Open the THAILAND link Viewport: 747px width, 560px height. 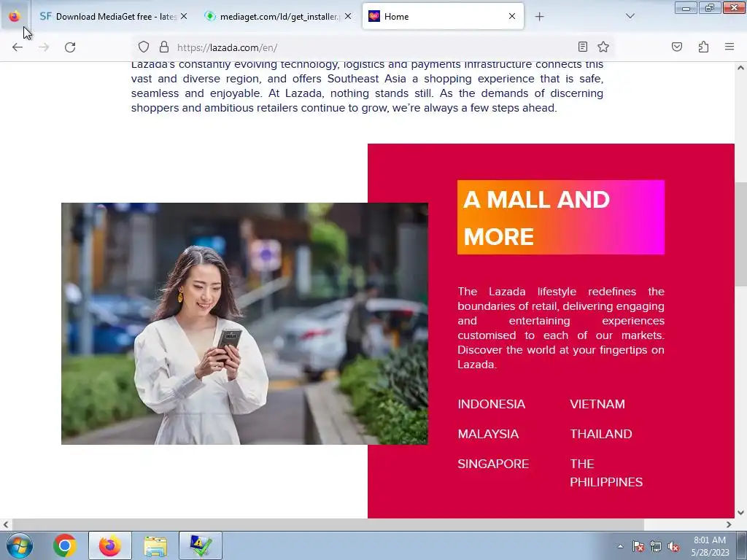coord(601,435)
